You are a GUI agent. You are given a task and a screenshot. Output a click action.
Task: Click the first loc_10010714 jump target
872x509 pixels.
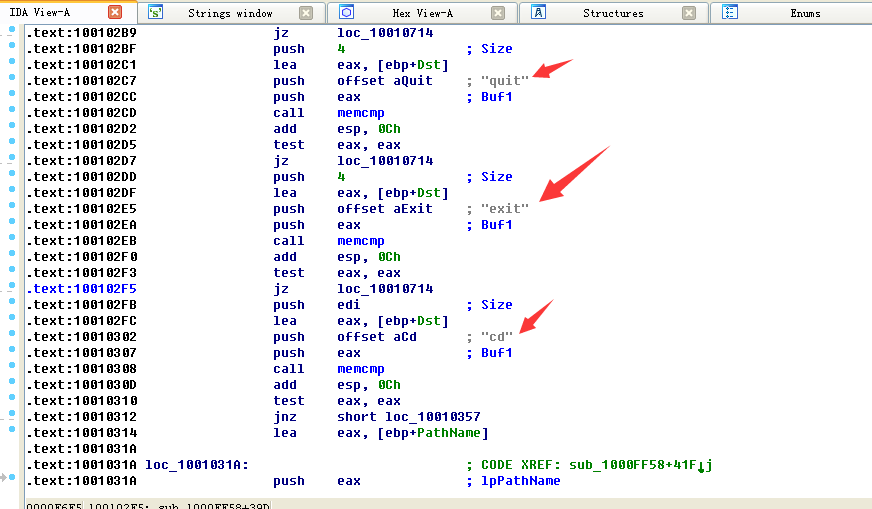tap(385, 33)
